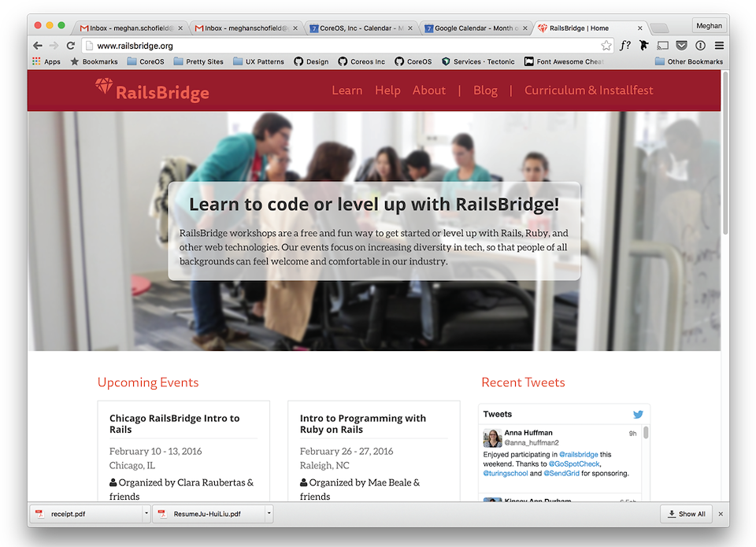Open the WhatFont extension icon

pyautogui.click(x=625, y=46)
